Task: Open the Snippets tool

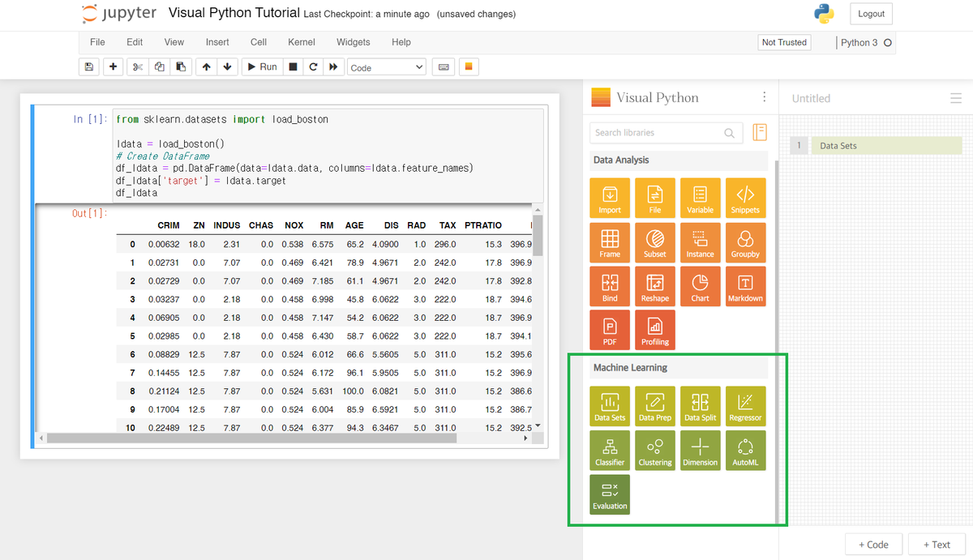Action: click(x=745, y=198)
